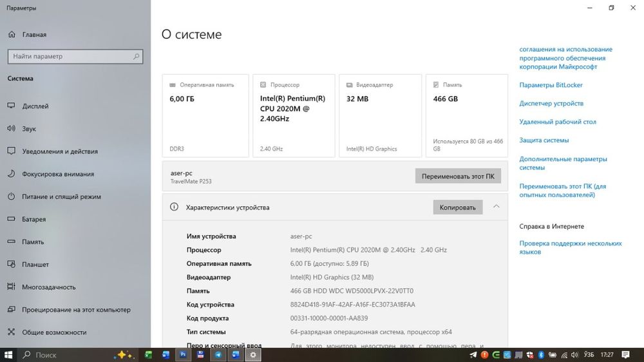Open Переименовать этот ПК (для опытных пользователей)

(562, 190)
